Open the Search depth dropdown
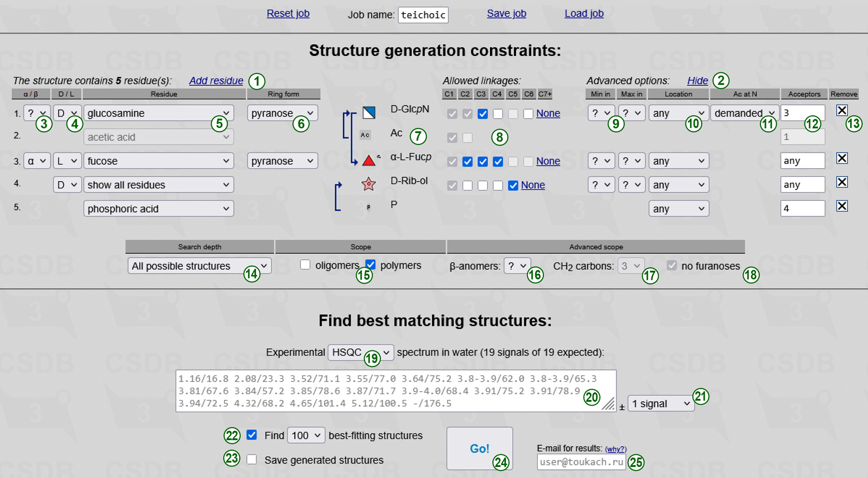 pyautogui.click(x=200, y=266)
